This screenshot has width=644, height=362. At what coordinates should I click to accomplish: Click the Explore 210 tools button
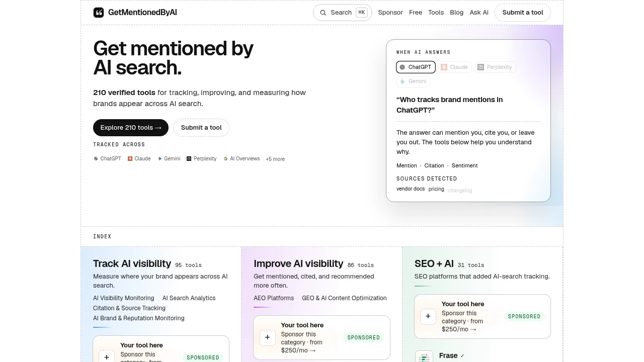(131, 128)
